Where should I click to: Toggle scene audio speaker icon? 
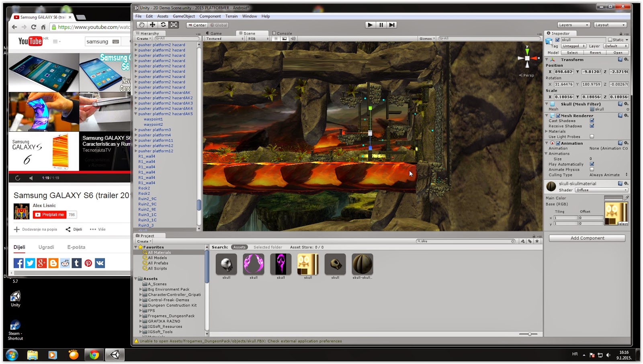(x=293, y=39)
